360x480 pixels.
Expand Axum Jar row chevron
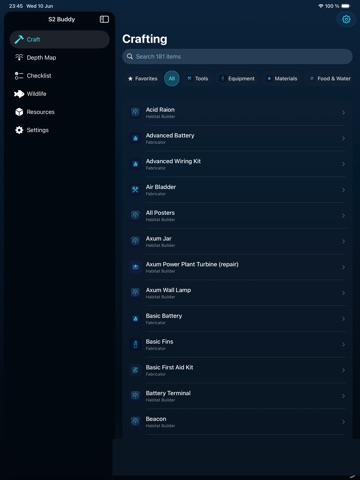[x=343, y=241]
